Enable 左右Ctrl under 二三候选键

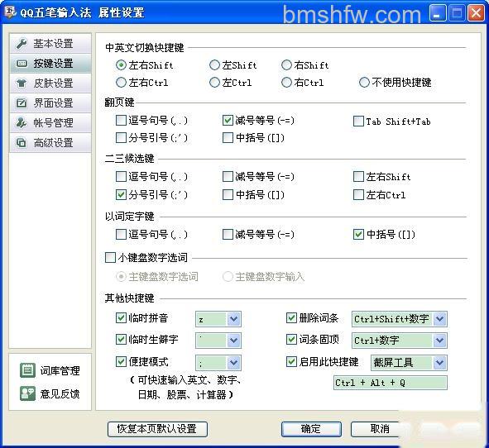[x=358, y=195]
